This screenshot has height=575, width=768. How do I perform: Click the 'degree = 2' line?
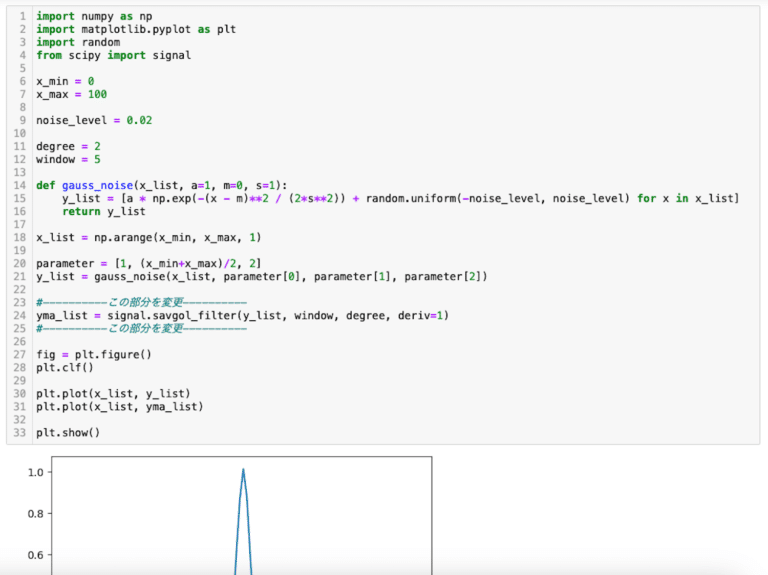[x=68, y=146]
